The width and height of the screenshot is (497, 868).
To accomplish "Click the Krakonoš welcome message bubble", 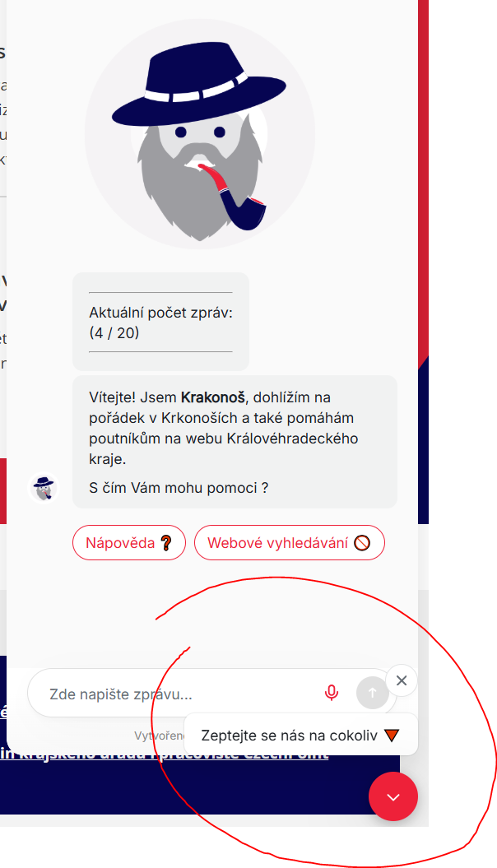I will (x=235, y=442).
